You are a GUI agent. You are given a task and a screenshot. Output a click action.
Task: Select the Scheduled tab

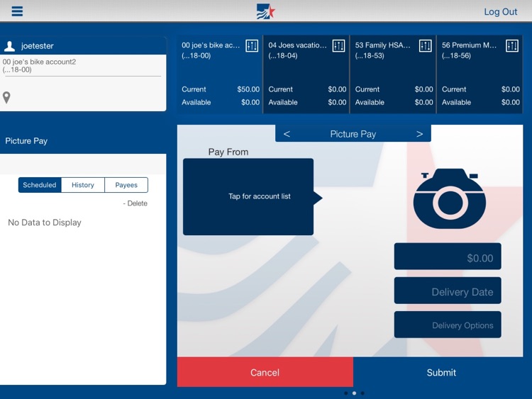click(x=40, y=185)
